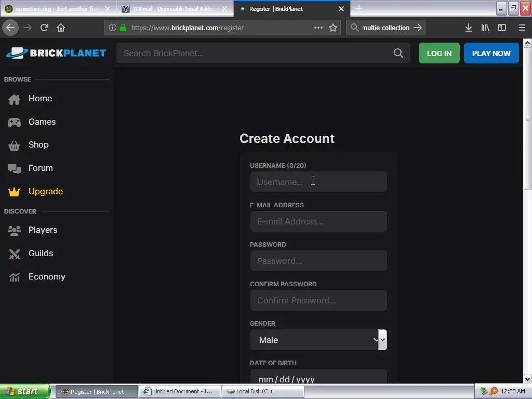The width and height of the screenshot is (532, 399).
Task: Open the page actions three-dot menu
Action: tap(318, 28)
